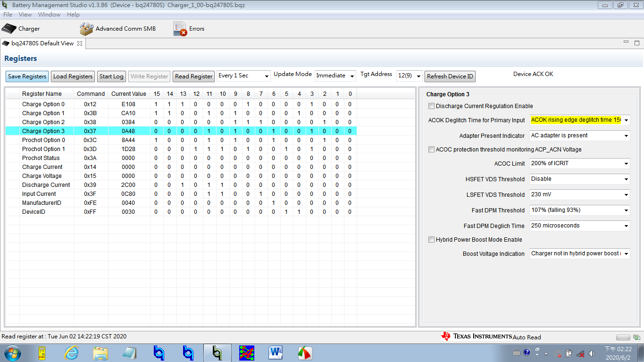Select the Prochot Status register row
The width and height of the screenshot is (644, 362).
tap(181, 158)
